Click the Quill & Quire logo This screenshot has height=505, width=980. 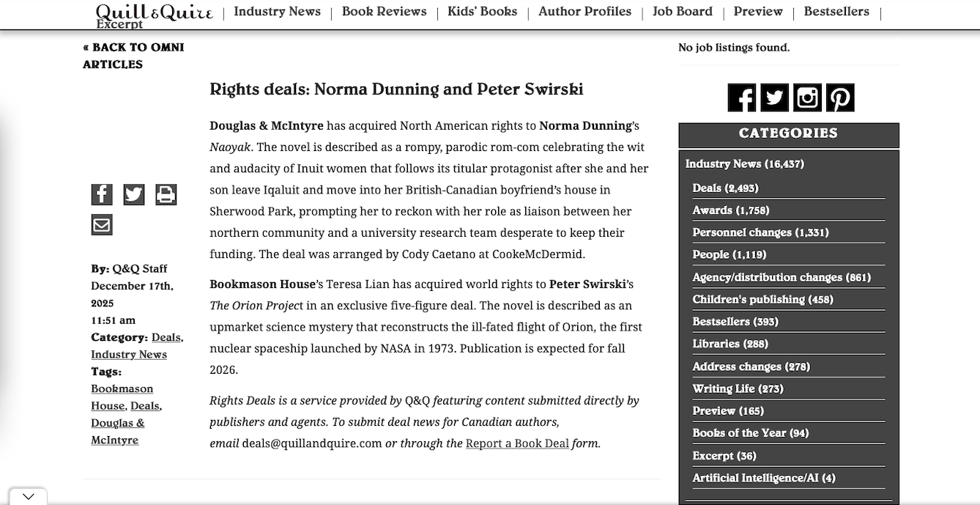pyautogui.click(x=154, y=12)
